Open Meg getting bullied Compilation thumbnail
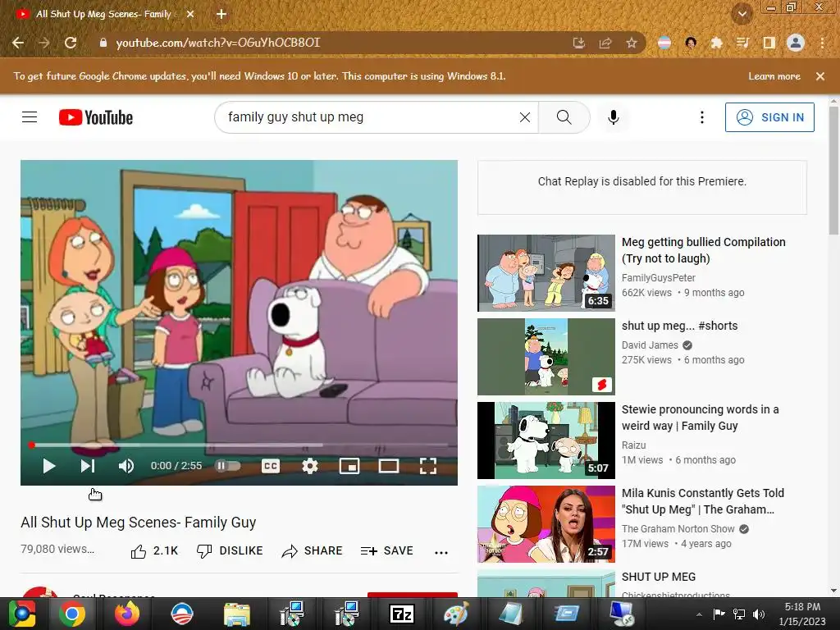Viewport: 840px width, 630px height. coord(546,272)
